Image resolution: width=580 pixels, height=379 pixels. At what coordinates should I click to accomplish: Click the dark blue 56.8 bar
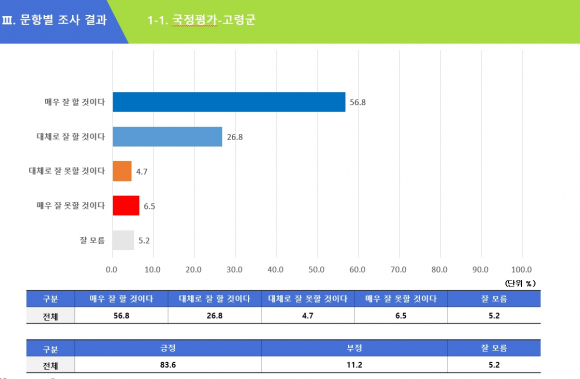click(229, 102)
